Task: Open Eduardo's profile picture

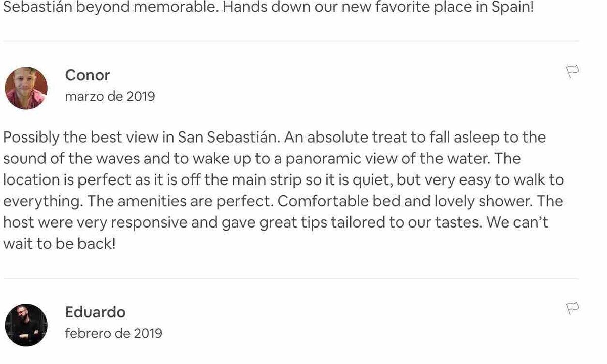Action: pyautogui.click(x=26, y=325)
